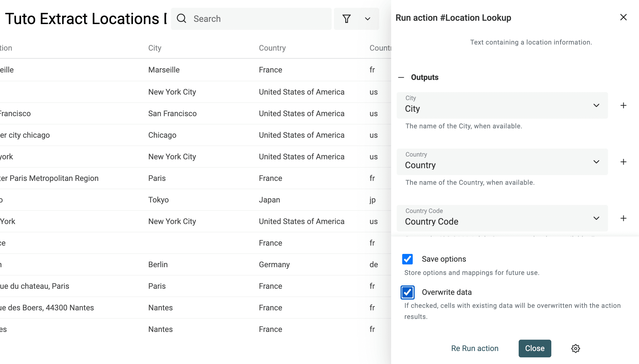Select the 'ue des Boers, 44300 Nantes' cell

click(x=47, y=308)
